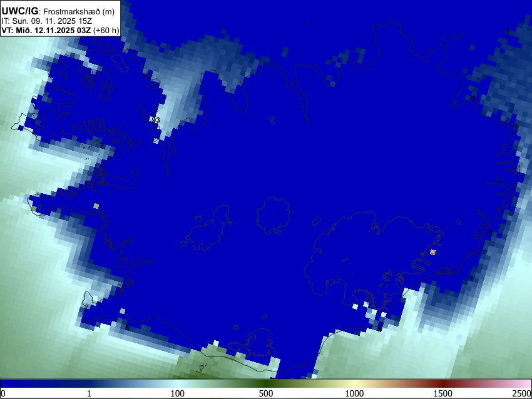This screenshot has height=399, width=532.
Task: Click the '1000' tick label on the color scale
Action: [354, 393]
